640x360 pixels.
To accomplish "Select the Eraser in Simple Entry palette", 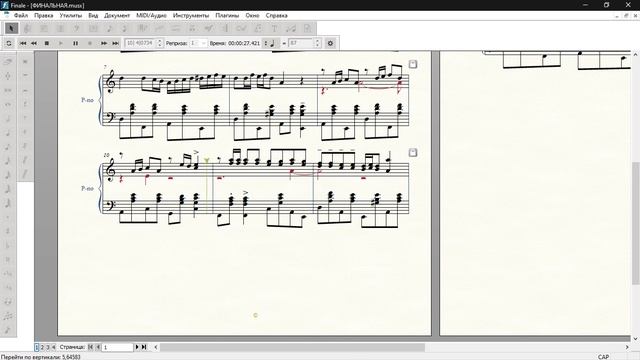I will (8, 61).
